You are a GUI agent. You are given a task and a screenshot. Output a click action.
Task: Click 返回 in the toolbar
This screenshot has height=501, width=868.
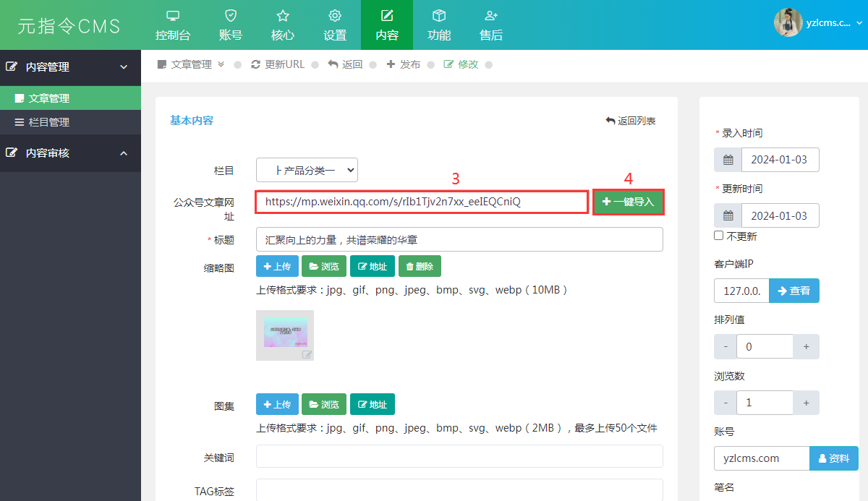(x=345, y=64)
